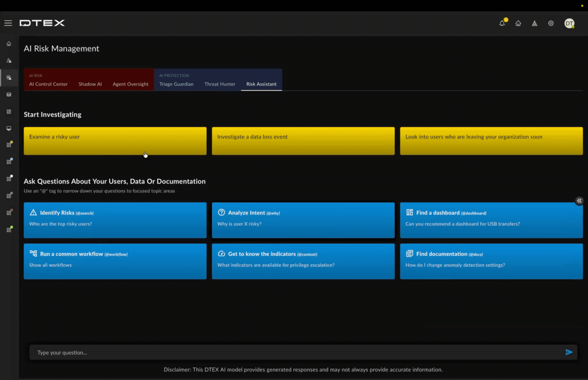Click the DTEX logo
588x380 pixels.
coord(42,23)
